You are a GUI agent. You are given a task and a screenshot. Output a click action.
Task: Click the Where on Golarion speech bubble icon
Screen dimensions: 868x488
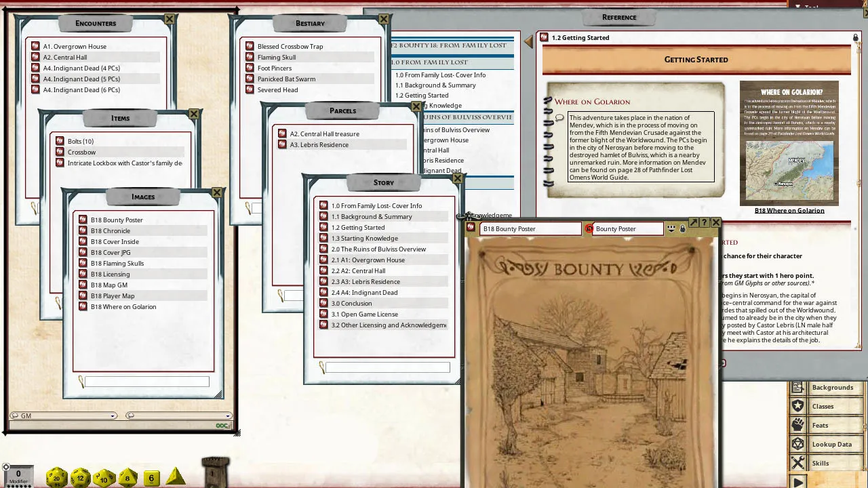tap(559, 118)
